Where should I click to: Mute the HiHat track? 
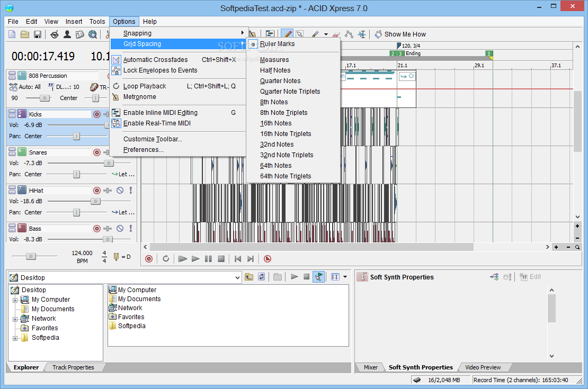coord(120,191)
